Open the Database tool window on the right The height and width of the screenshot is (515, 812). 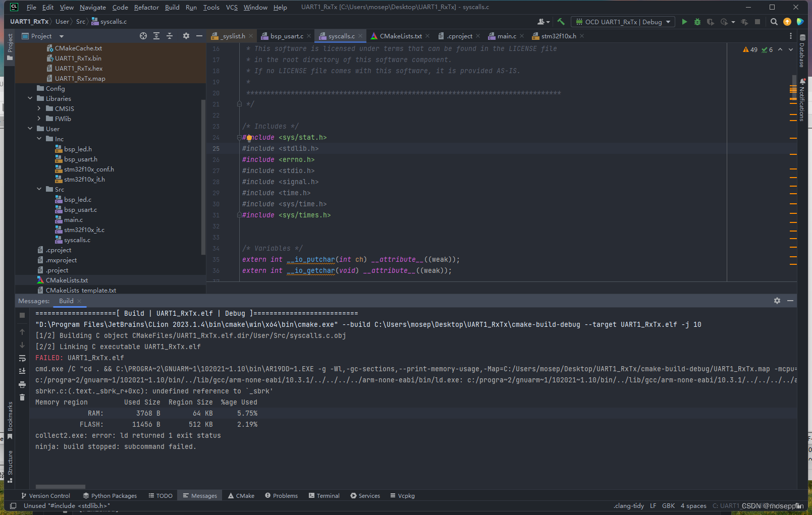click(x=802, y=50)
